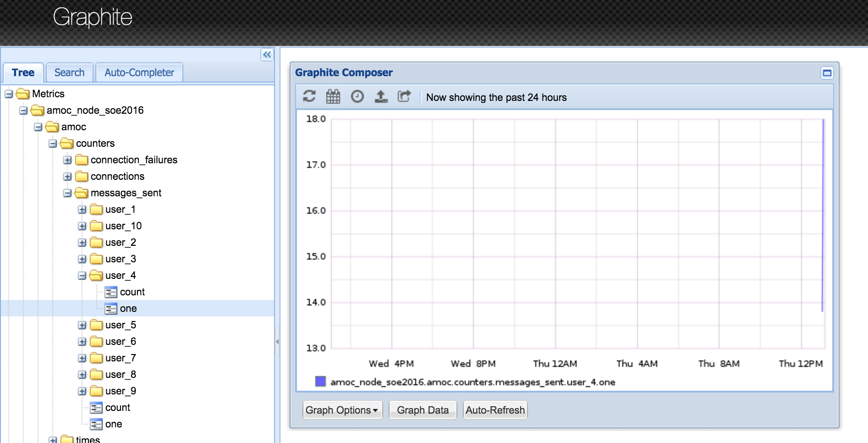Screen dimensions: 868x443
Task: Switch to the Auto-Completer tab
Action: click(x=139, y=72)
